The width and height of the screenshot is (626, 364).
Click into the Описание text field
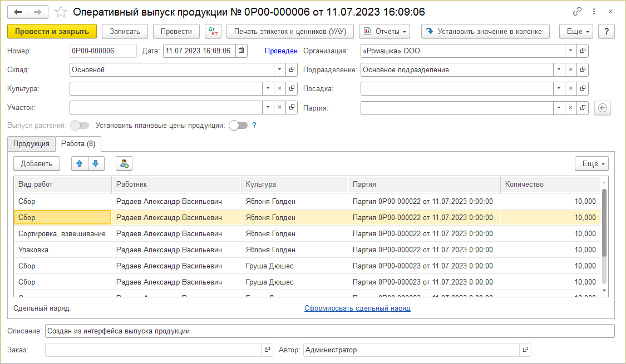click(329, 331)
